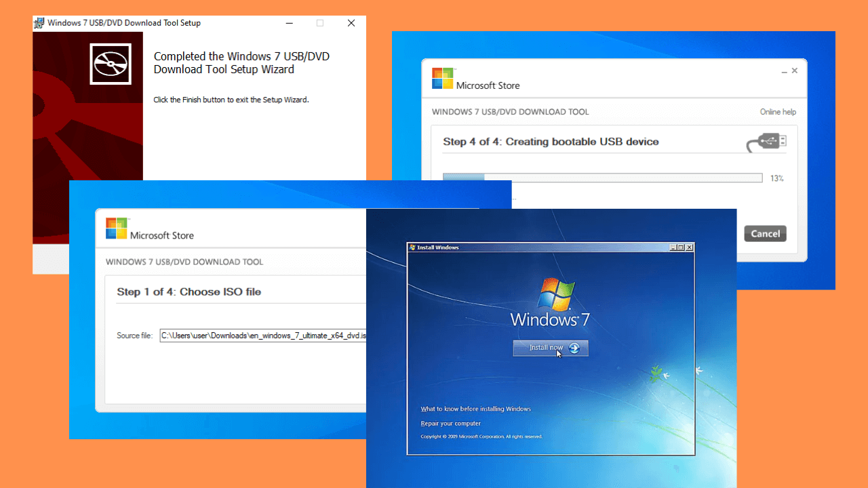Click 'Step 4 of 4: Creating bootable USB device'

551,142
